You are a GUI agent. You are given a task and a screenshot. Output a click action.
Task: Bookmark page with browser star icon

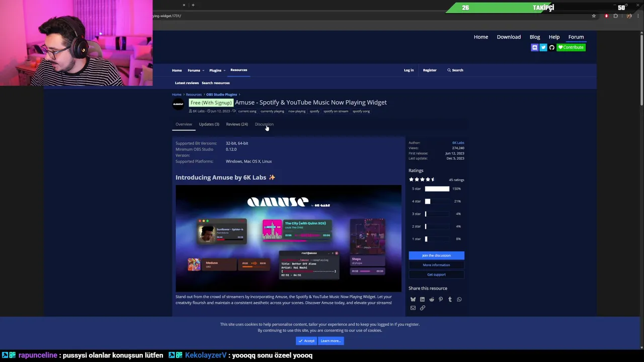(594, 16)
